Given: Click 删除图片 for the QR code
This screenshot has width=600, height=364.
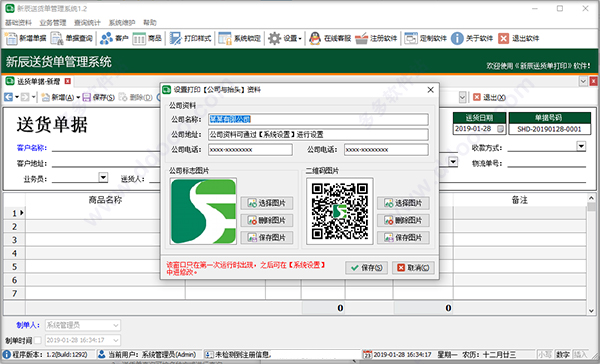Looking at the screenshot, I should [x=403, y=220].
